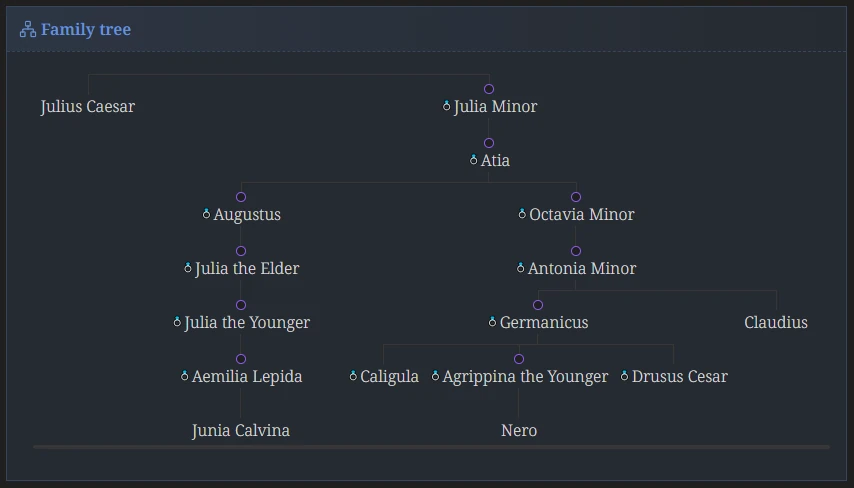Click the ring icon beside Caligula
854x488 pixels.
click(x=353, y=375)
